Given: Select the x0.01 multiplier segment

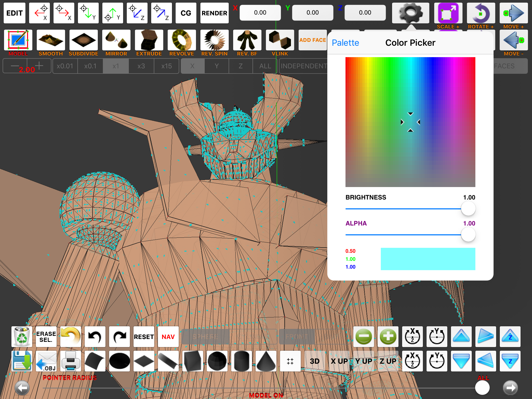Looking at the screenshot, I should click(65, 66).
